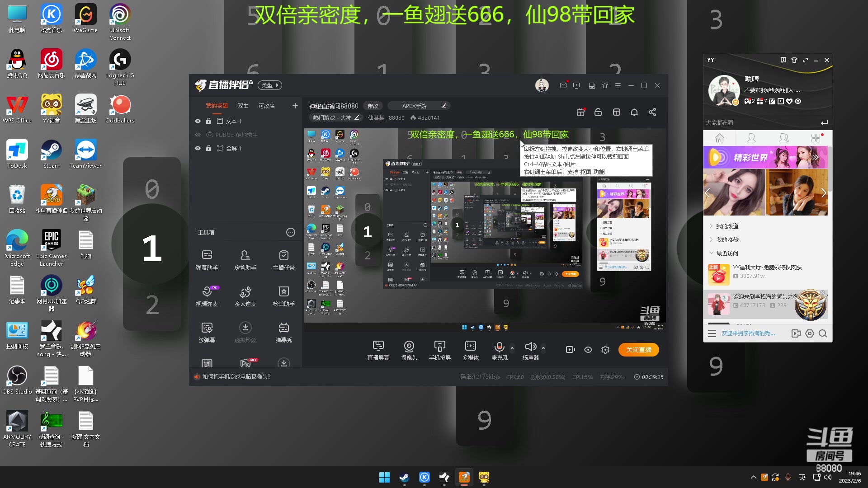Hide the 文本 1 source with eye toggle

click(x=198, y=121)
